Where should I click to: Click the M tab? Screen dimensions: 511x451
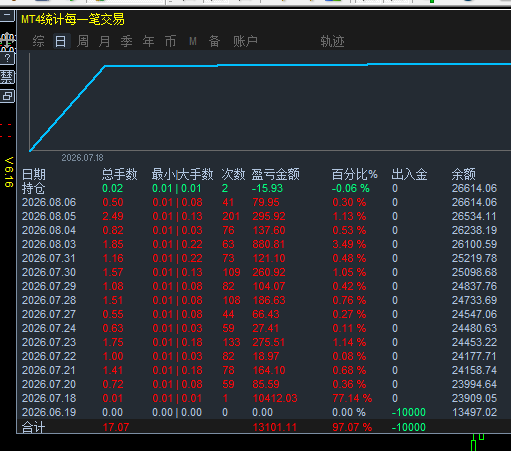[193, 42]
